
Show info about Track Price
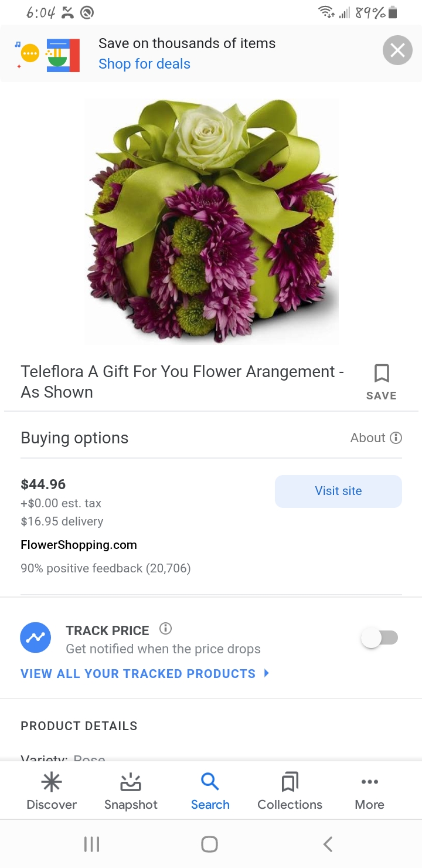(166, 629)
